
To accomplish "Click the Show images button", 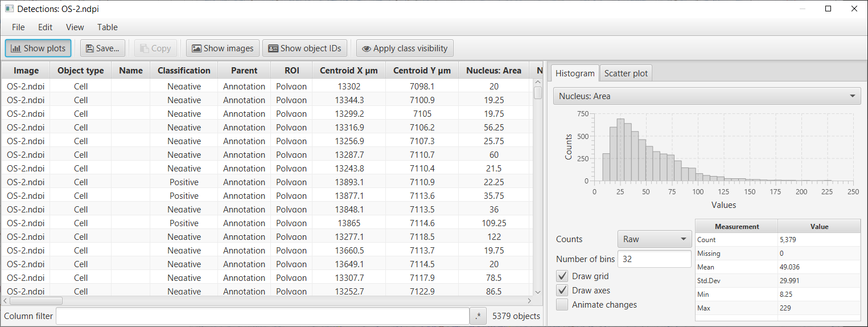I will (223, 48).
